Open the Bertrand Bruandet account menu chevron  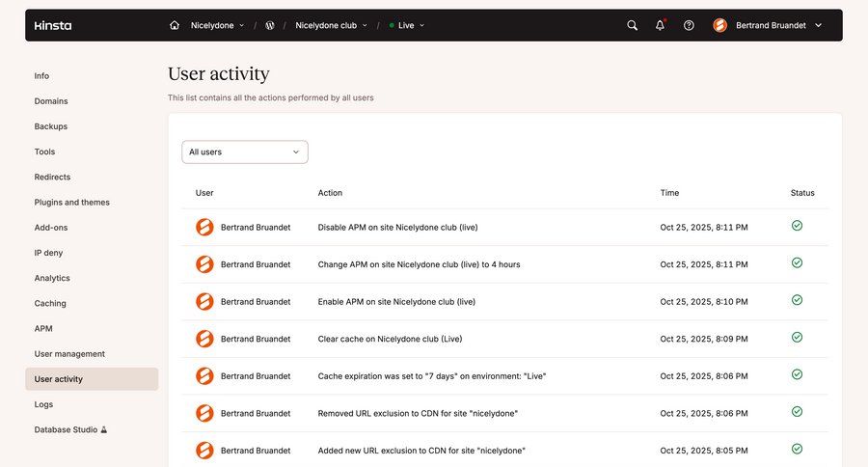818,25
